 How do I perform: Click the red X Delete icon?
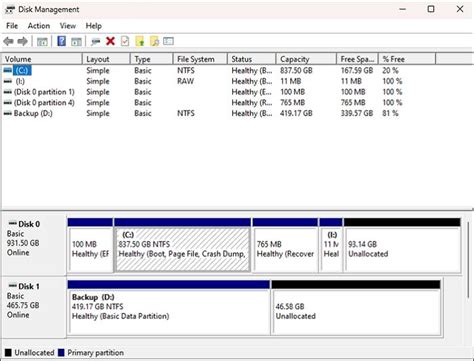(110, 41)
